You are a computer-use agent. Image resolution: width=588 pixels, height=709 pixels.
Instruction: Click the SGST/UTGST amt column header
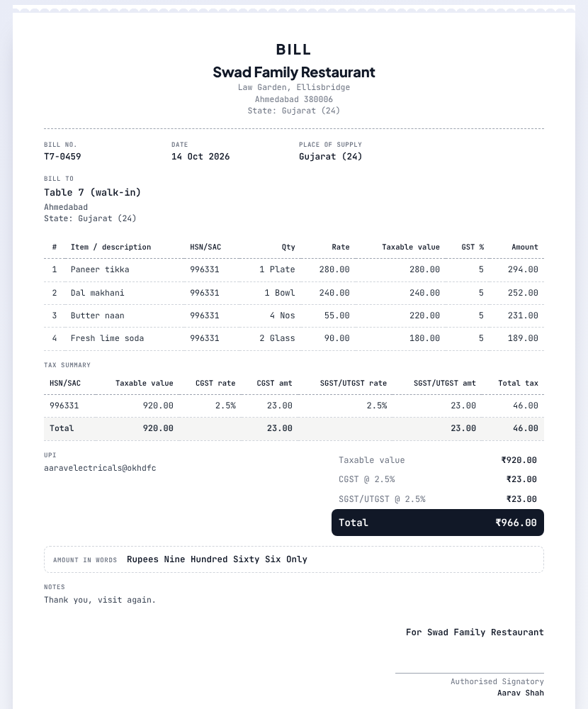coord(445,383)
